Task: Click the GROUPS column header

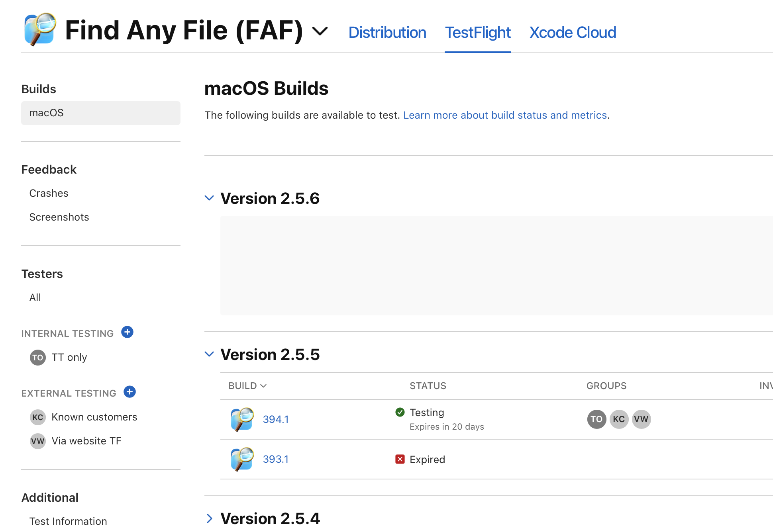Action: [606, 386]
